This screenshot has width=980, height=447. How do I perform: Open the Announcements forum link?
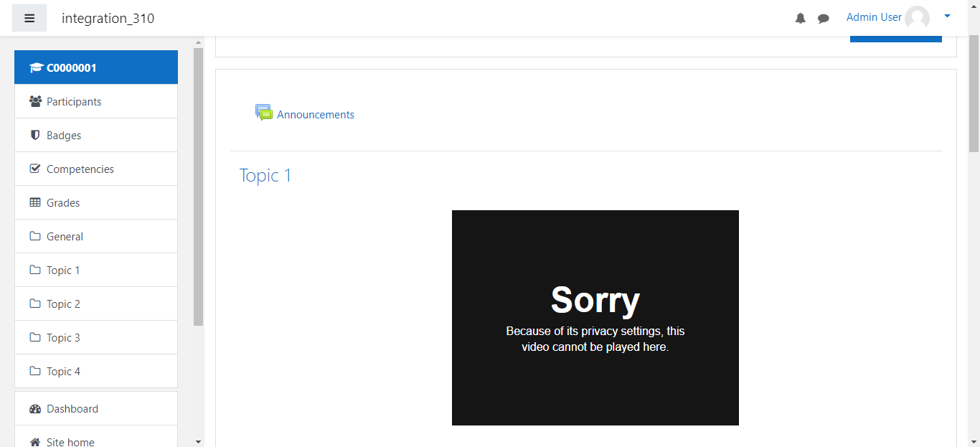316,115
